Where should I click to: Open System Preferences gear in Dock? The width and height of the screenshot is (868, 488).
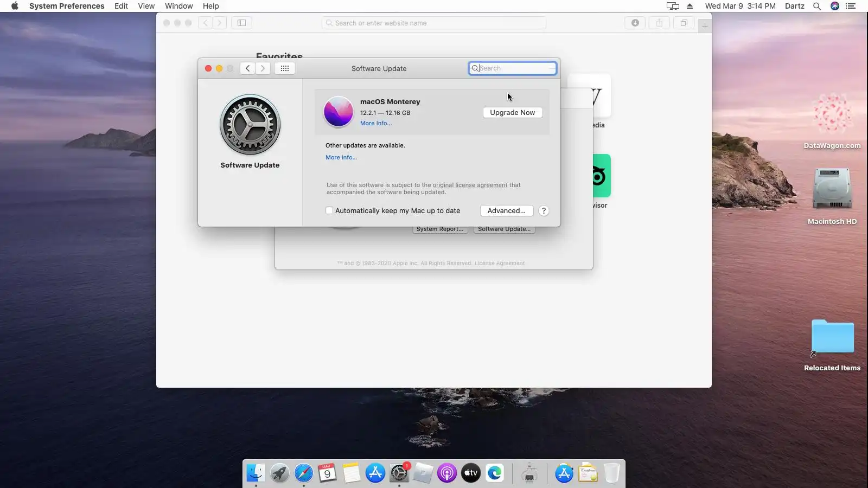[x=399, y=473]
